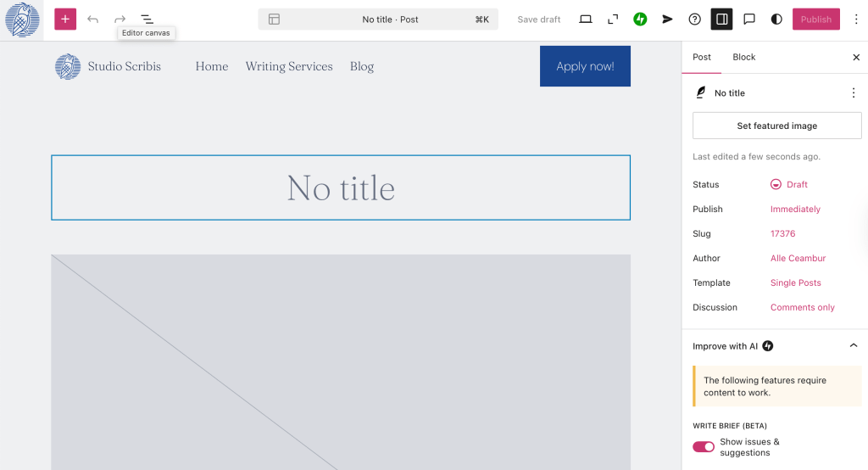Click the No title heading block in canvas
The image size is (868, 470).
(341, 187)
